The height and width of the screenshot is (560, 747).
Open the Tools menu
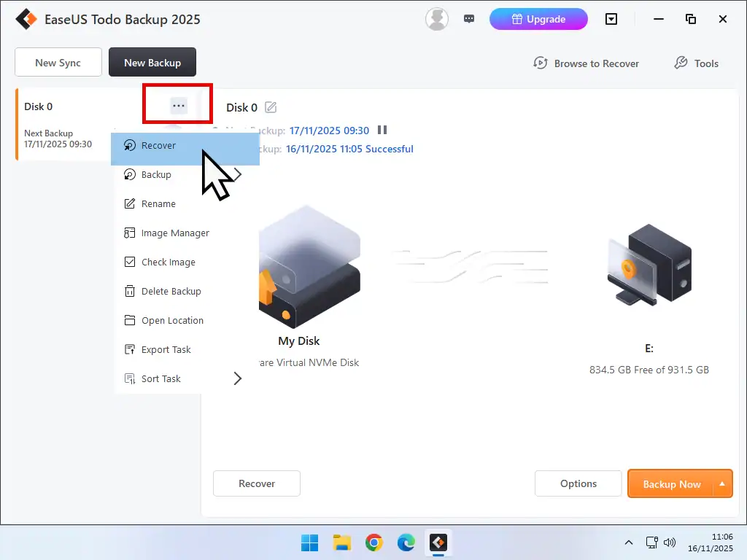coord(696,63)
